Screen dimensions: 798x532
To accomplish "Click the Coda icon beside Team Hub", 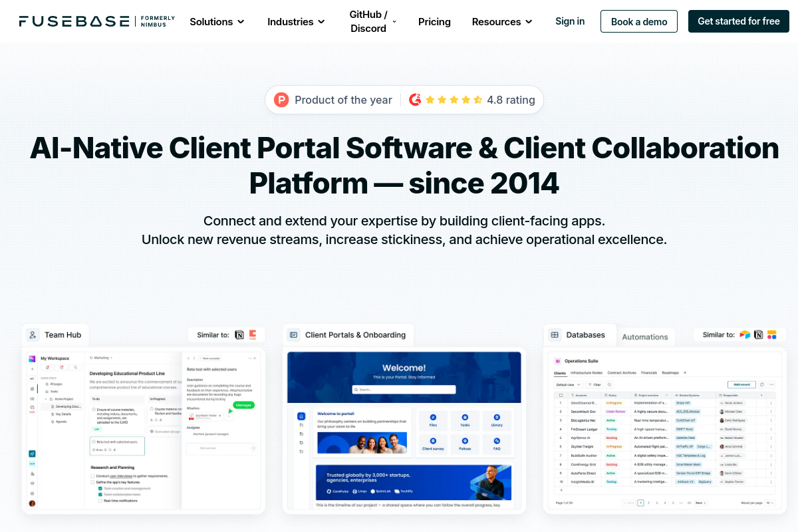I will (x=253, y=335).
